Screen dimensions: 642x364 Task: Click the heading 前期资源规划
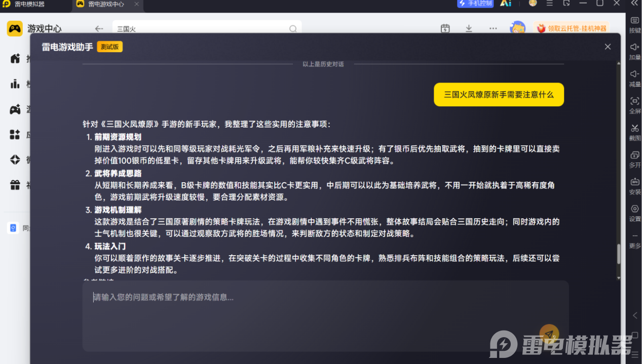click(118, 137)
